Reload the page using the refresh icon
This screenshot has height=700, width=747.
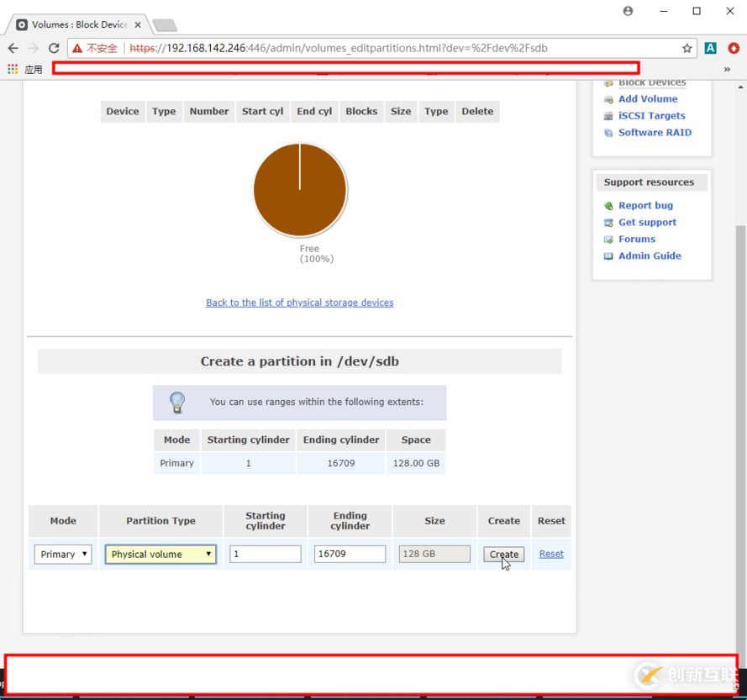(x=54, y=48)
